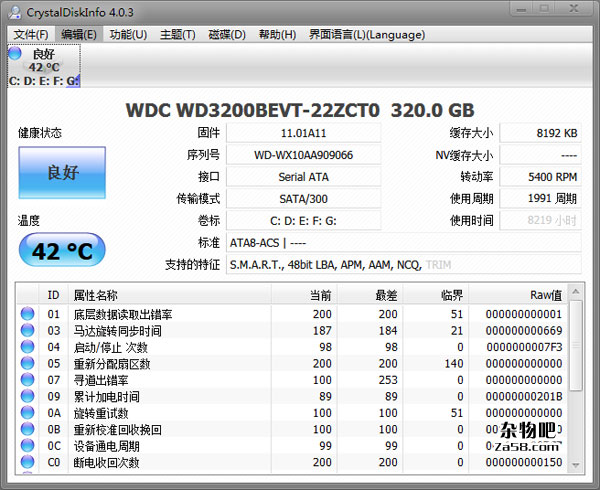
Task: Click the NV cache size field showing ----
Action: tap(540, 155)
